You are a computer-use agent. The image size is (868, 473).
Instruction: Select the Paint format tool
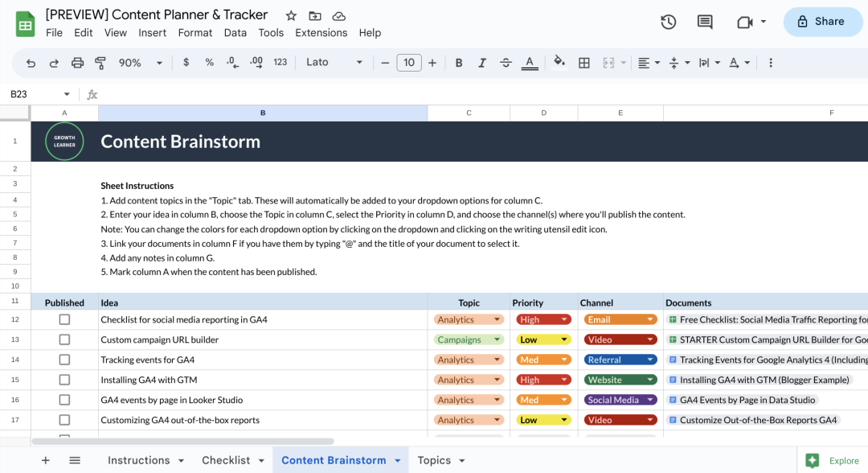[x=100, y=62]
